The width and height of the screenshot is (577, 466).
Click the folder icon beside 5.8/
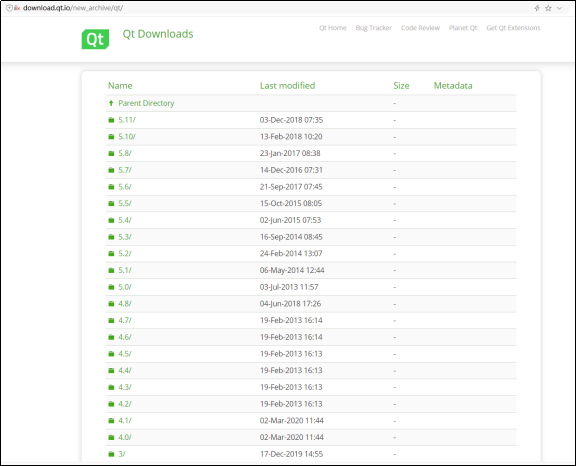111,153
